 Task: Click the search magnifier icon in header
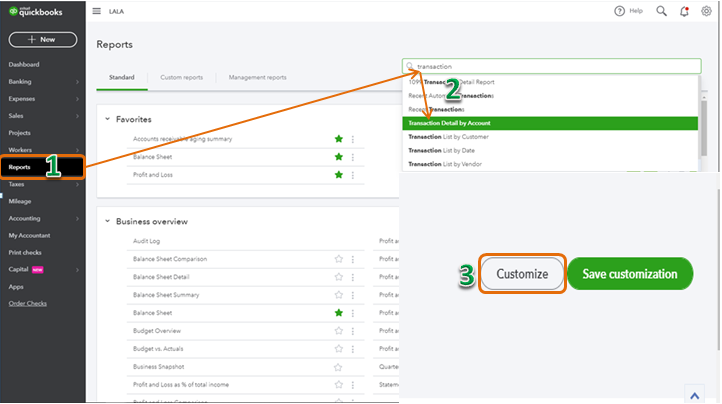click(x=662, y=11)
